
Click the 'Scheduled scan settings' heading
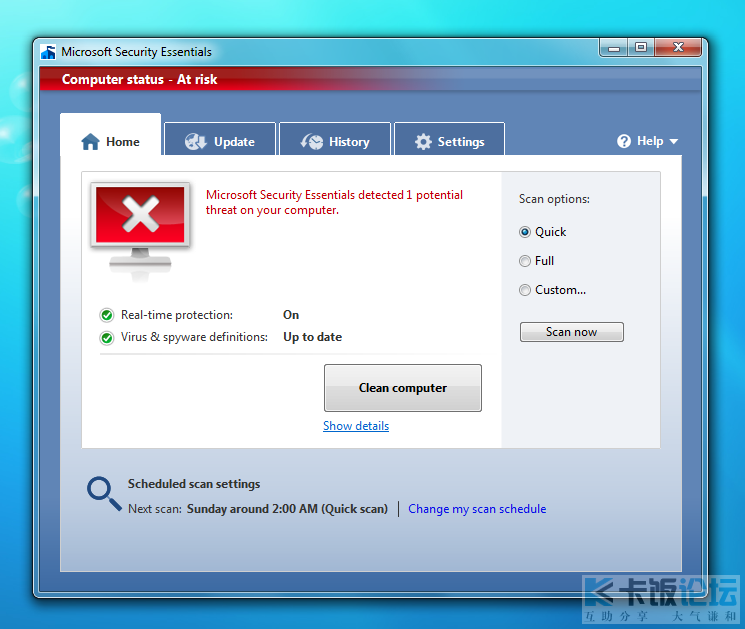(x=194, y=484)
